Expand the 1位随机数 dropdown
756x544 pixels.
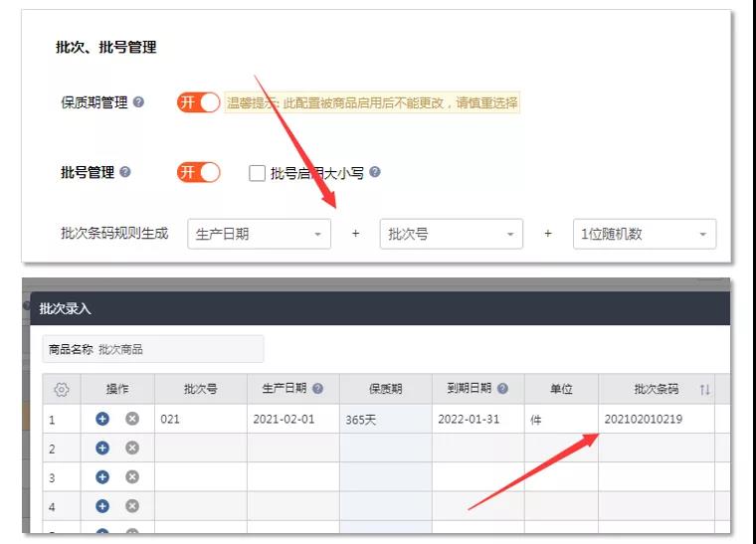click(x=644, y=235)
